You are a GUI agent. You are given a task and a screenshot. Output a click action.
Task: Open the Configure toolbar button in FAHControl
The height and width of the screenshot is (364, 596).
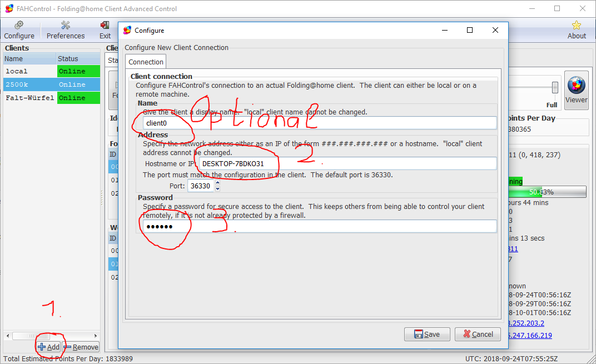[19, 31]
